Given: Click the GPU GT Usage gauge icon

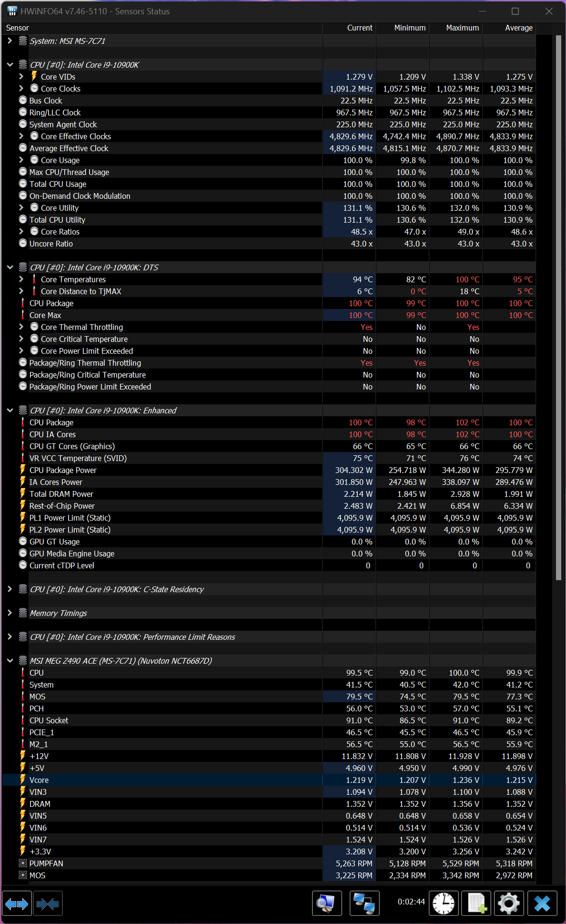Looking at the screenshot, I should click(23, 542).
